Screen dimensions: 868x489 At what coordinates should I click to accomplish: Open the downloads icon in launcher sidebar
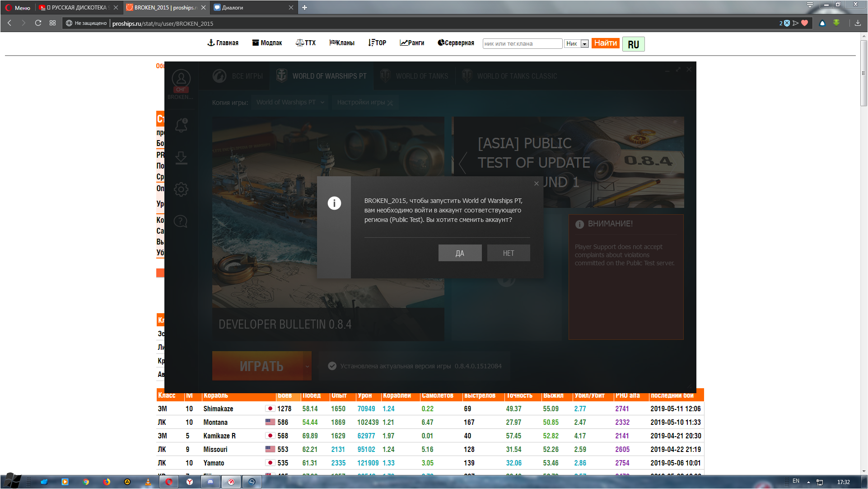coord(181,158)
